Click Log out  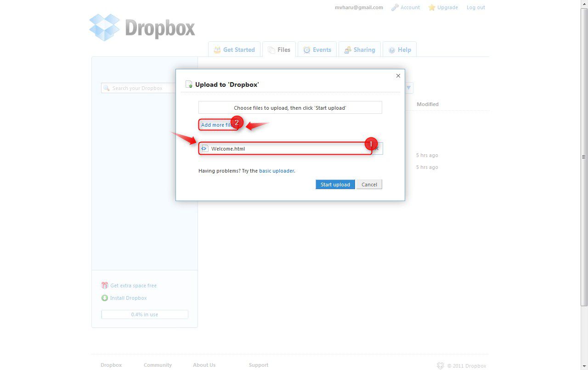coord(476,7)
